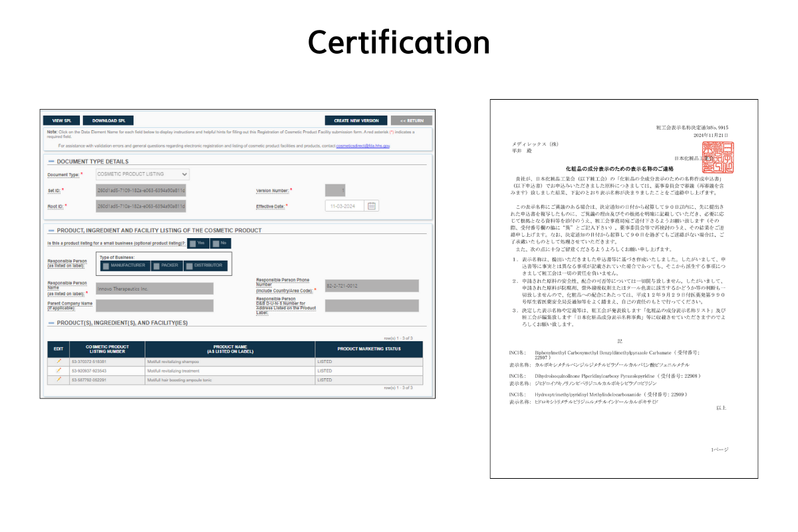Click the D-U-N-S Number field
Screen dimensions: 798x532
(x=372, y=305)
